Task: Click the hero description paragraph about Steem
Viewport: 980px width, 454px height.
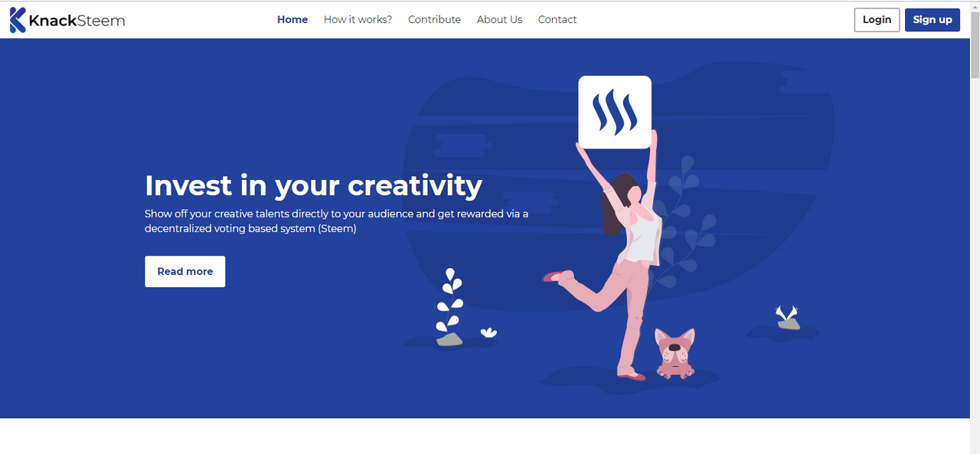Action: click(337, 221)
